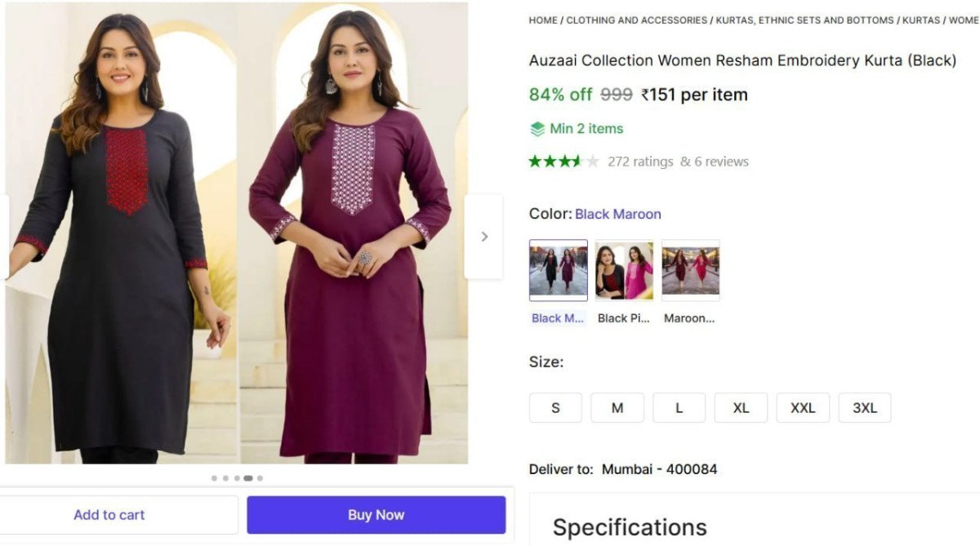Image resolution: width=980 pixels, height=546 pixels.
Task: Click the next image arrow on the carousel
Action: point(484,236)
